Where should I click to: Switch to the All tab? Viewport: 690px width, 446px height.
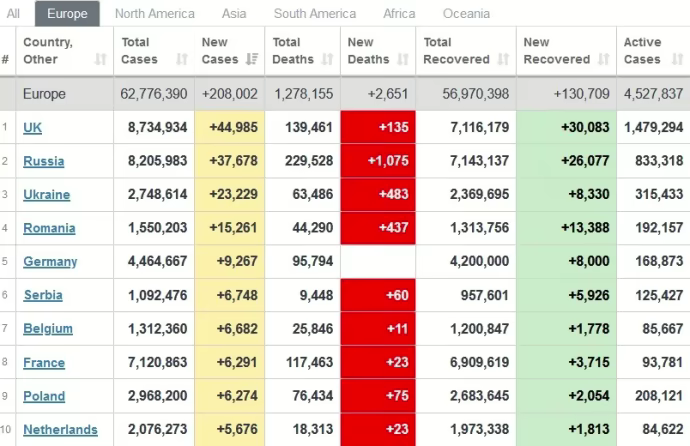coord(13,14)
